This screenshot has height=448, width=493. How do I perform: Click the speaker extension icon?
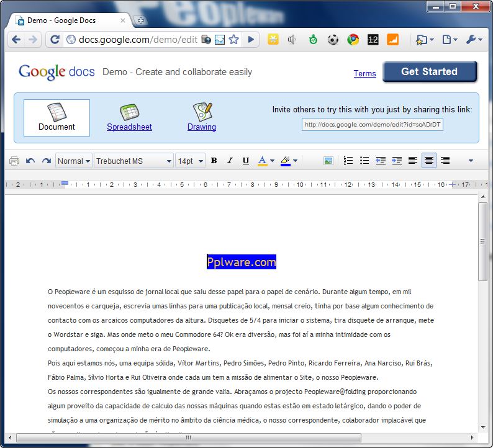coord(291,40)
